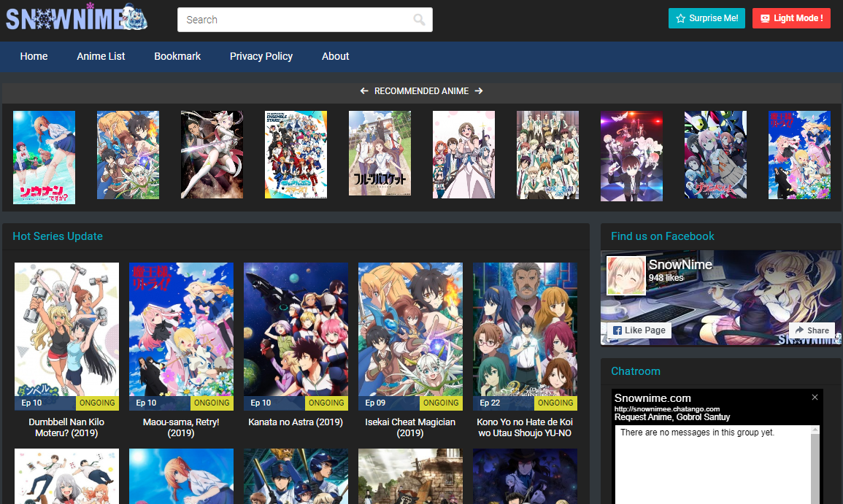Click the Surprise Me! button

pyautogui.click(x=707, y=18)
